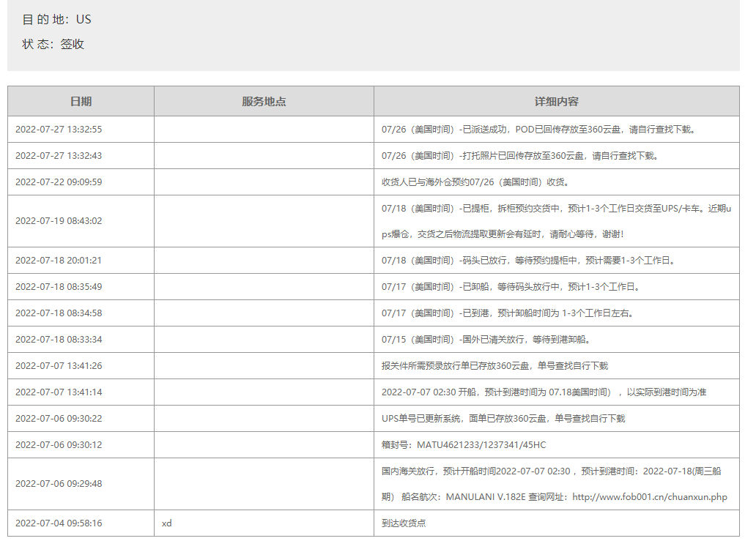Click the 服务地点 column header
This screenshot has width=756, height=541.
click(x=264, y=101)
